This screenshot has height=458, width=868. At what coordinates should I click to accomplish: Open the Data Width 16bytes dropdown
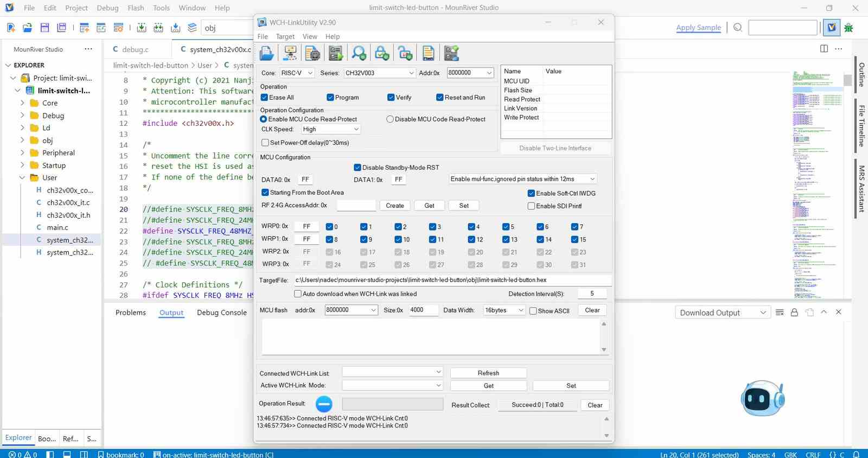tap(505, 310)
